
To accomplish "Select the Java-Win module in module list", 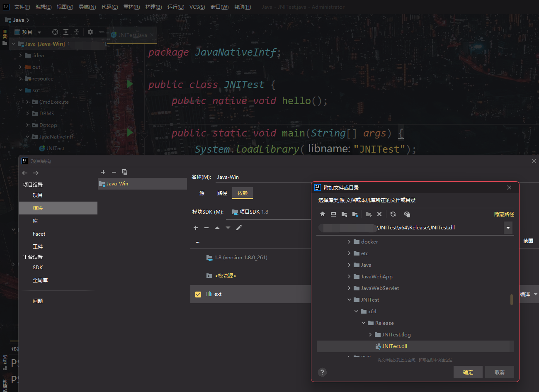I will coord(142,184).
